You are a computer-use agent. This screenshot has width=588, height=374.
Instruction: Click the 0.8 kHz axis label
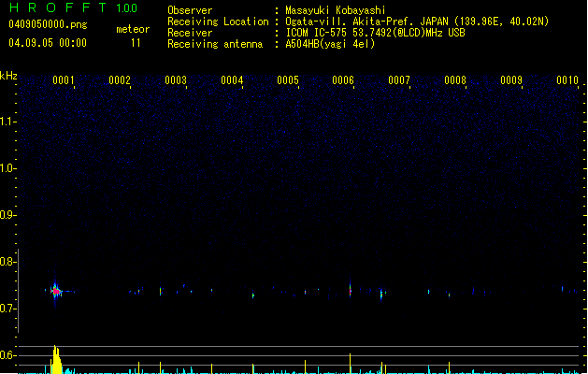[x=7, y=262]
